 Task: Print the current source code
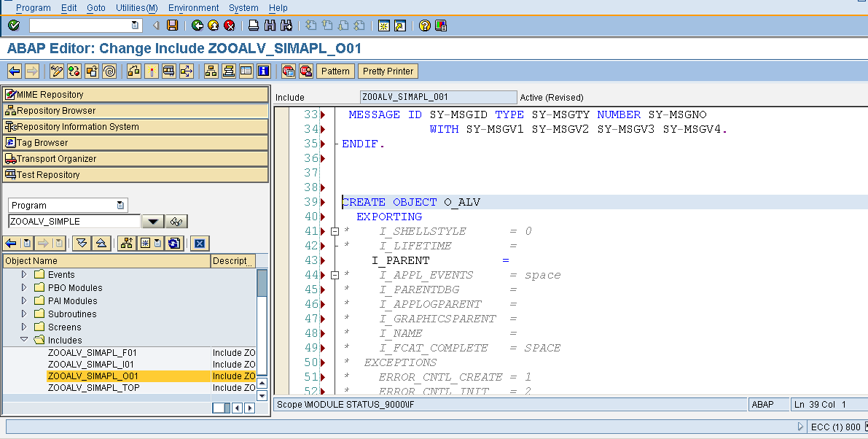(x=254, y=24)
